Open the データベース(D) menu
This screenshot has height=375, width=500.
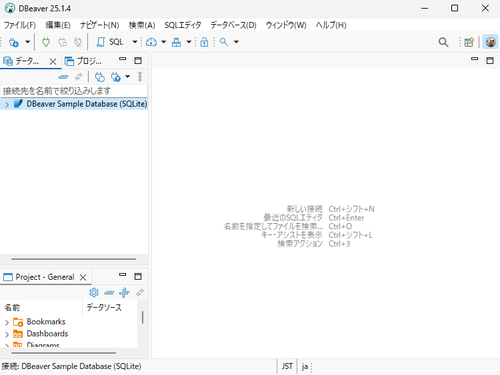pos(233,25)
